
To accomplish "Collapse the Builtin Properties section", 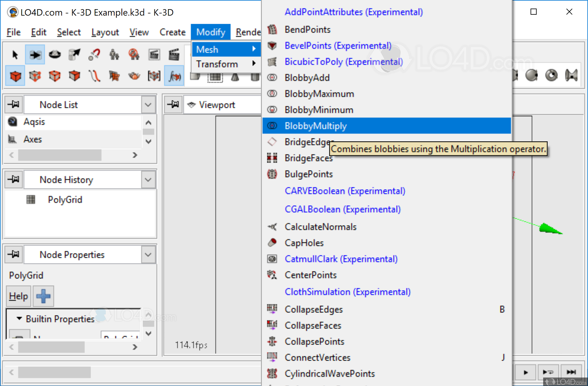I will (x=19, y=319).
